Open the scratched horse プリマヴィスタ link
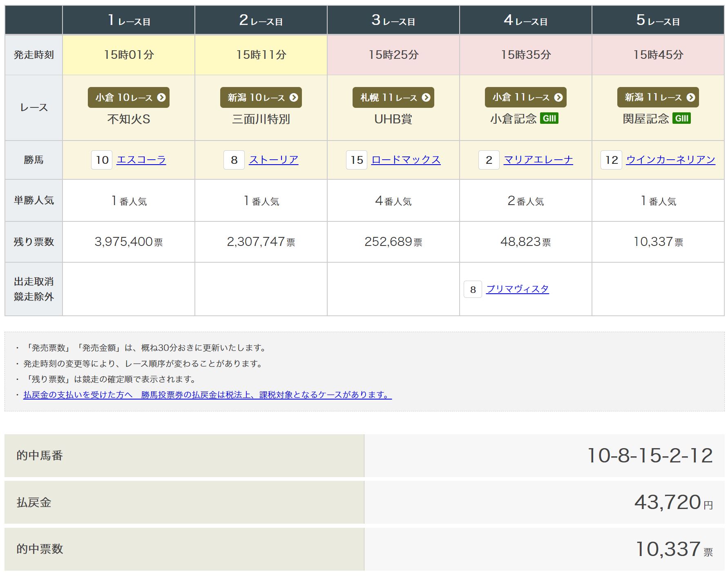 click(x=517, y=289)
